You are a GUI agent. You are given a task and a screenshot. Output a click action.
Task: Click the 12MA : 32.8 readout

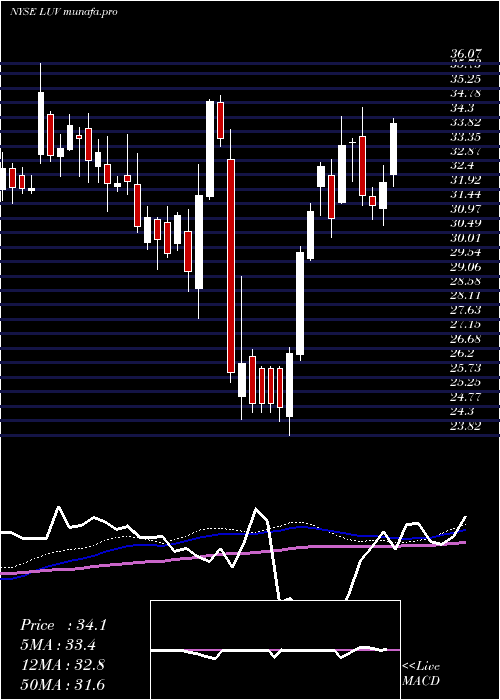63,664
